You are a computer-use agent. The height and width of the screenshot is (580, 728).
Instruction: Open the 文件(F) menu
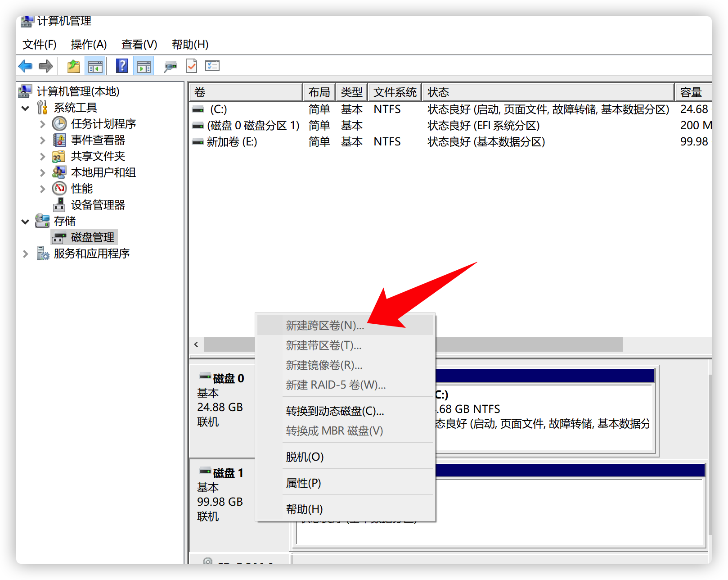coord(40,45)
